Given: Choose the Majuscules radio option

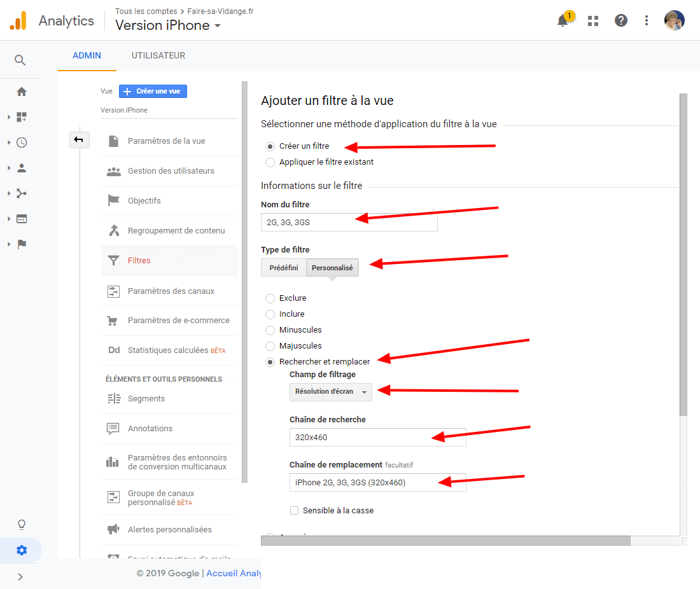Looking at the screenshot, I should click(270, 346).
